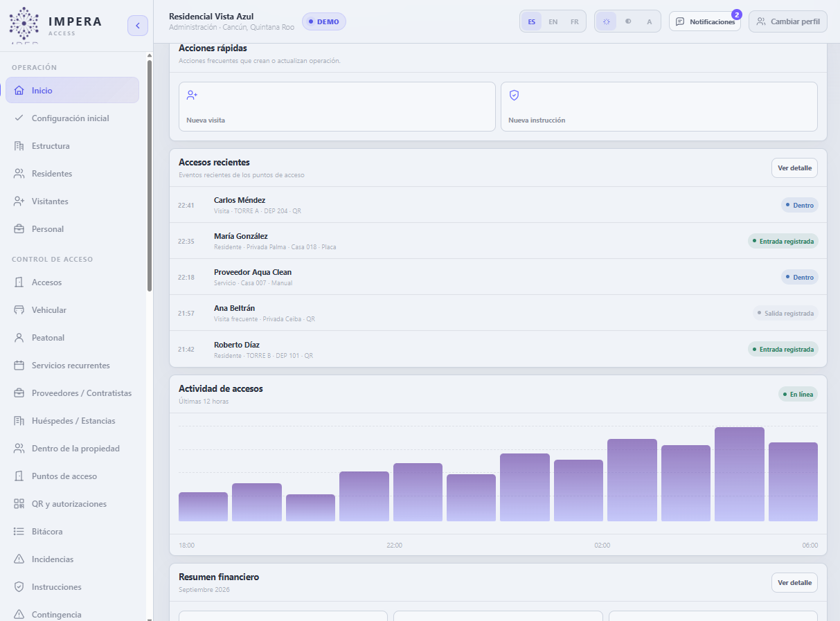
Task: Click the Personal briefcase icon
Action: 19,229
